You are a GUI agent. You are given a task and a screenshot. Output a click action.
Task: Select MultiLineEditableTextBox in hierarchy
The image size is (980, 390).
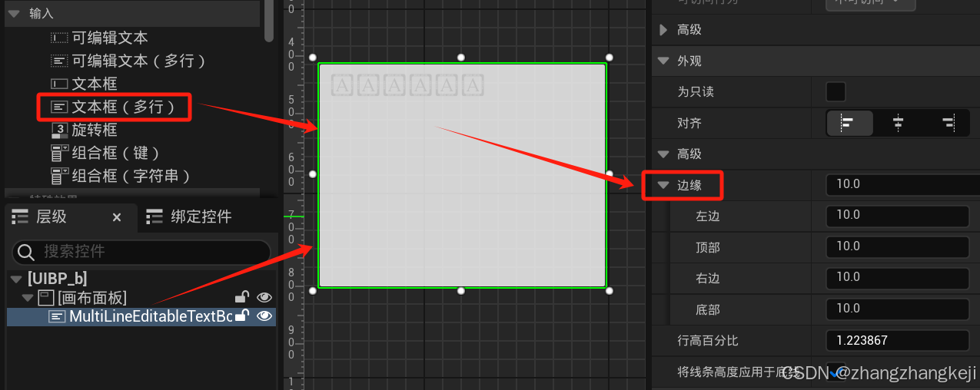[151, 316]
